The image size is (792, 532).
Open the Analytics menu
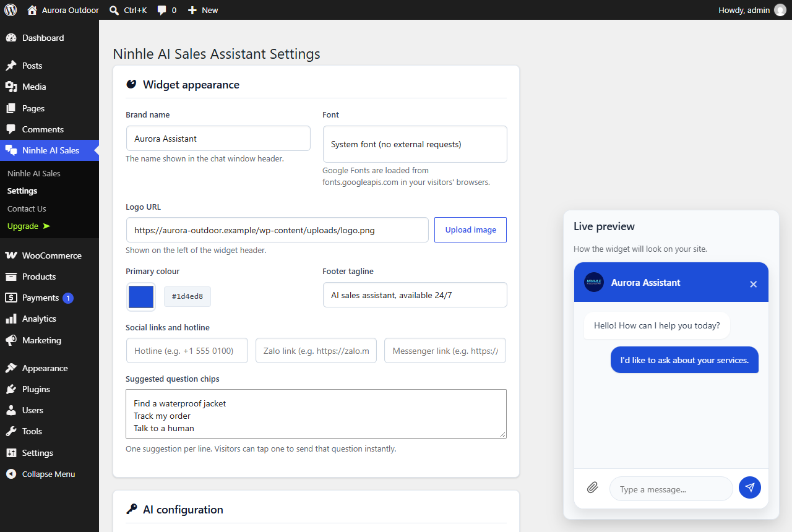(x=49, y=319)
